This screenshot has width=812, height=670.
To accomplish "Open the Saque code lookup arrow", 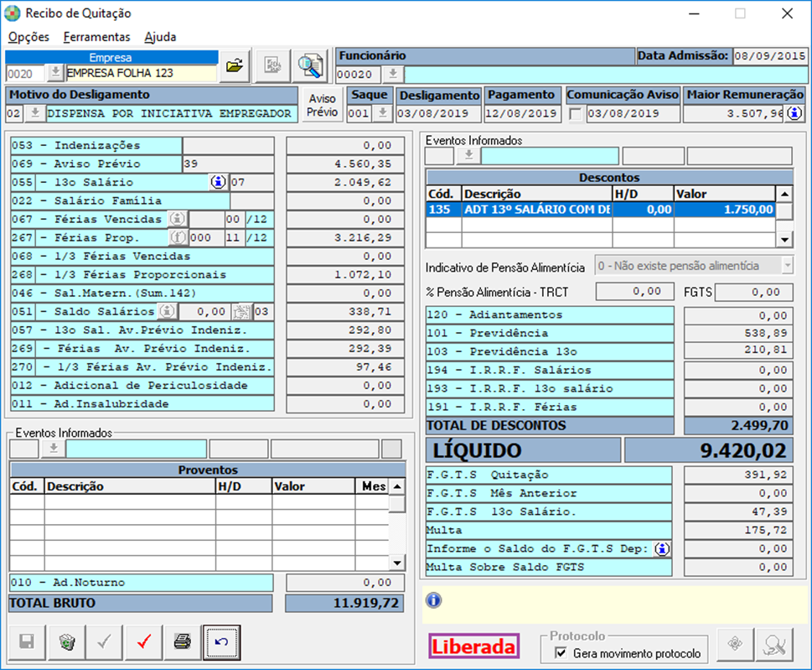I will (x=382, y=113).
